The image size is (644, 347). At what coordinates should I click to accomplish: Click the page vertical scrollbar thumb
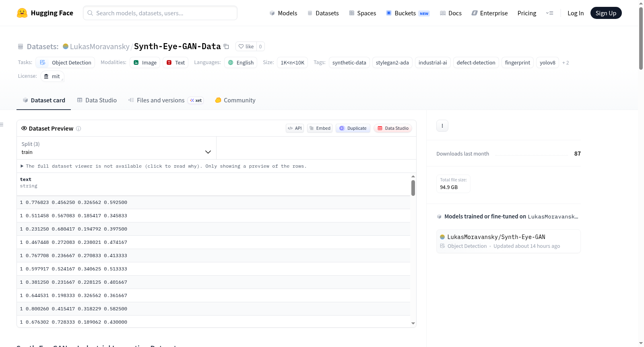[641, 38]
